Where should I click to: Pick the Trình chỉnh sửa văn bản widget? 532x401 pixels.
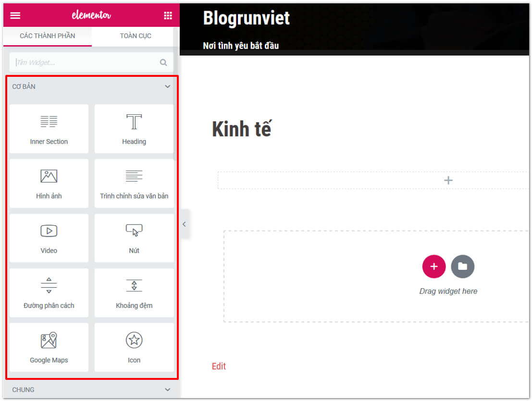pyautogui.click(x=134, y=183)
